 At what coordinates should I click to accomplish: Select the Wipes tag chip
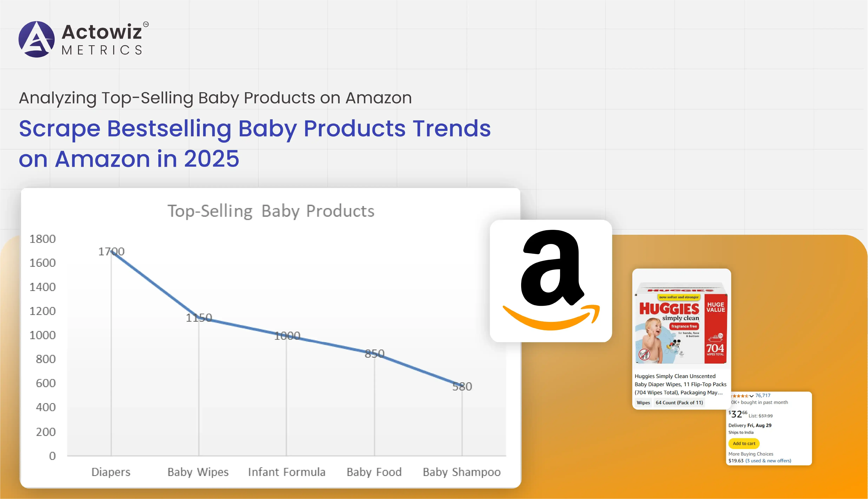pyautogui.click(x=643, y=403)
